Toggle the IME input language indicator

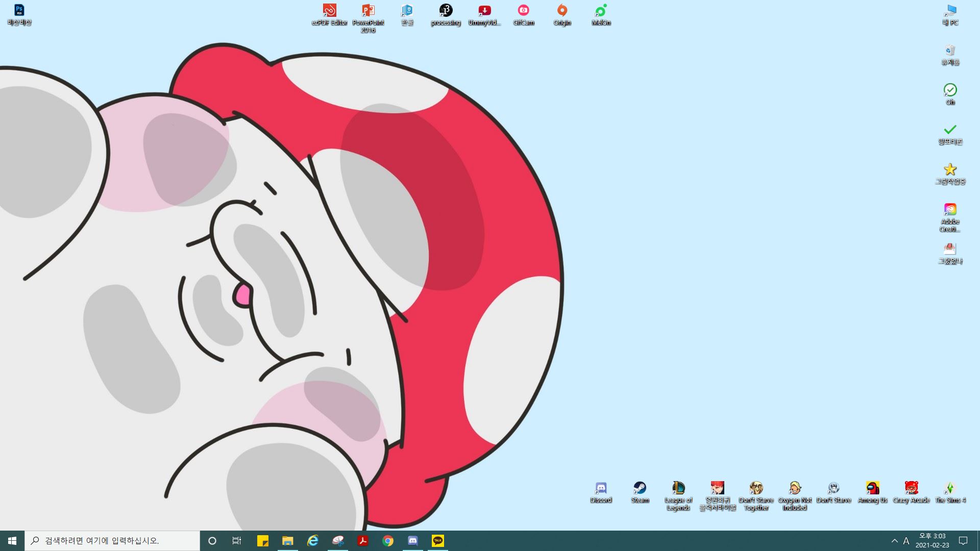click(906, 541)
